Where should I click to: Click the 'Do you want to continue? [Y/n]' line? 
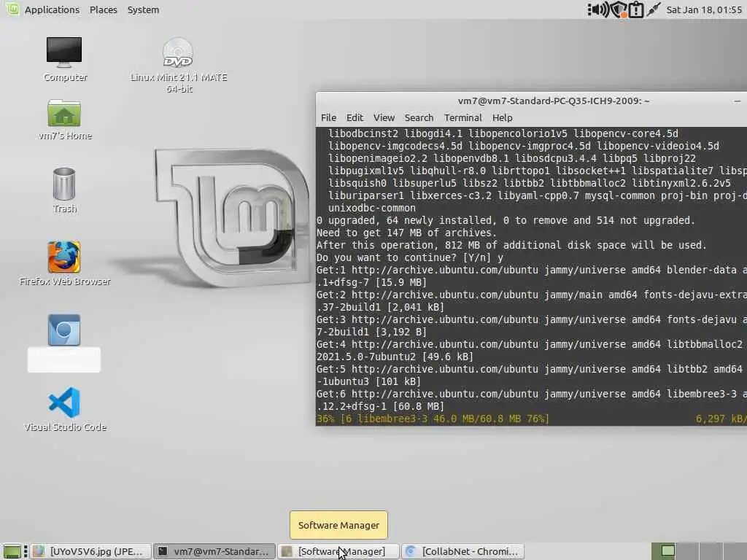tap(410, 257)
